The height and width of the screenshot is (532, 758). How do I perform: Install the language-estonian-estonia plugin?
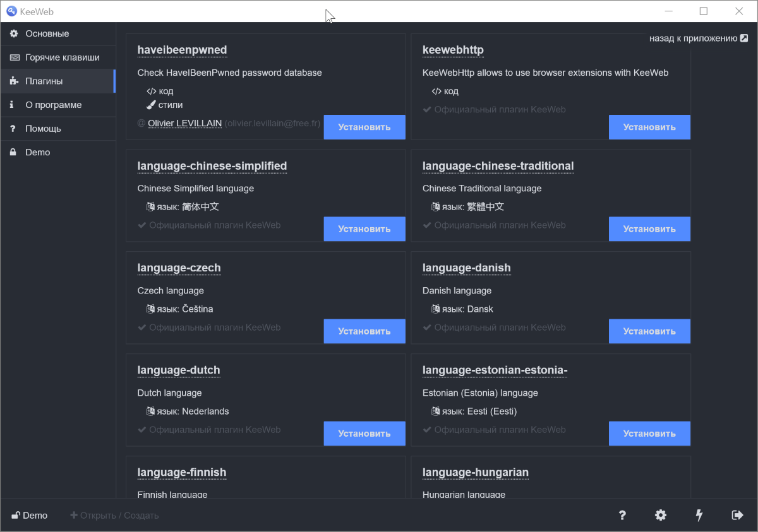pyautogui.click(x=649, y=434)
